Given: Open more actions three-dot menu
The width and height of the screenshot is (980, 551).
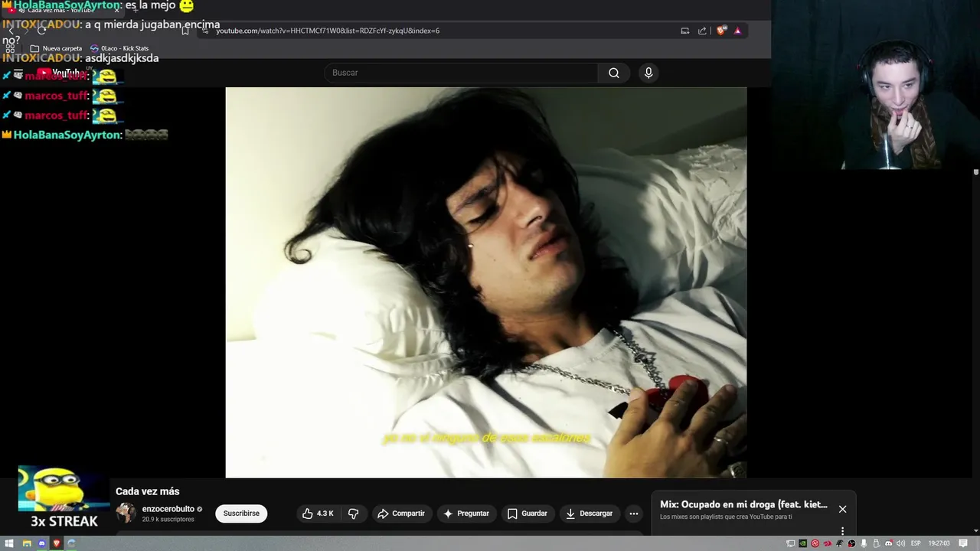Looking at the screenshot, I should coord(633,514).
